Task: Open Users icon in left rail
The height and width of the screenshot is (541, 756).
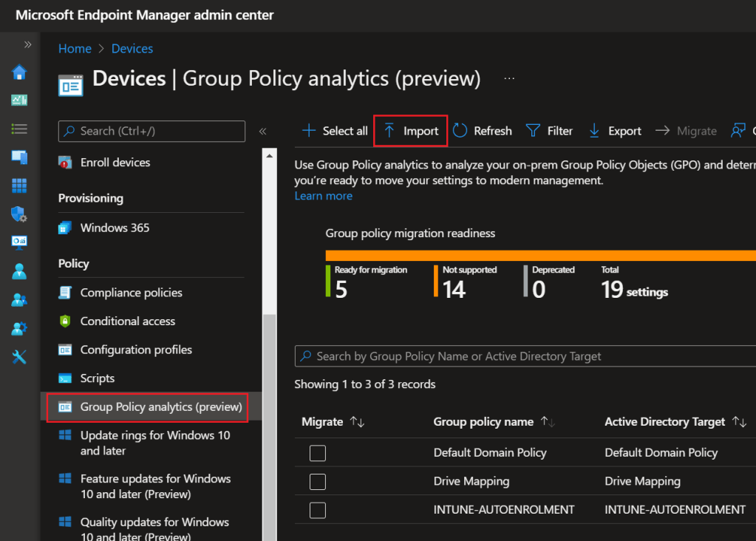Action: click(19, 271)
